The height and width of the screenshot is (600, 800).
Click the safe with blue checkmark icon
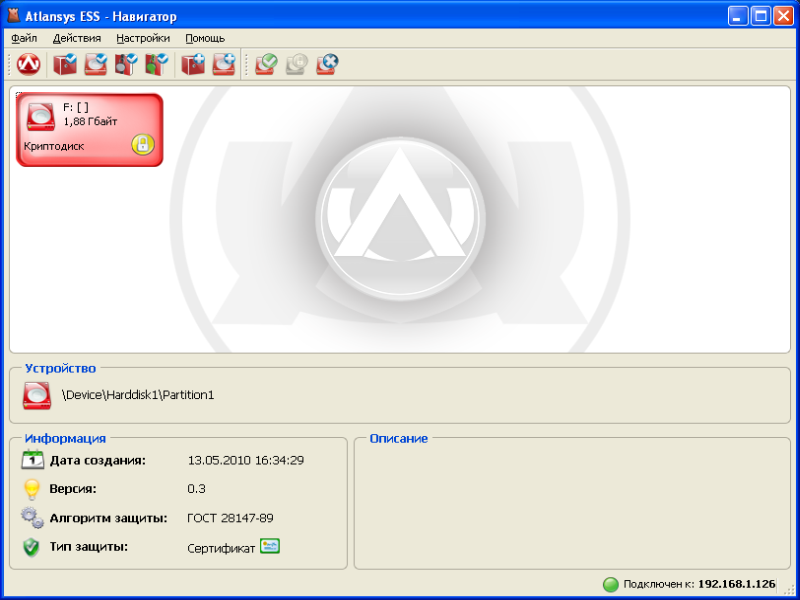65,64
